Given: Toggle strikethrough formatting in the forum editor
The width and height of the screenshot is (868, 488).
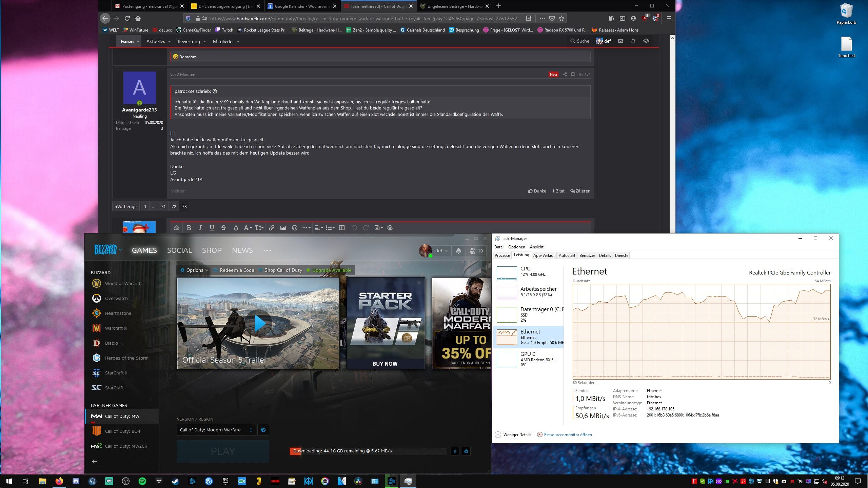Looking at the screenshot, I should (223, 228).
